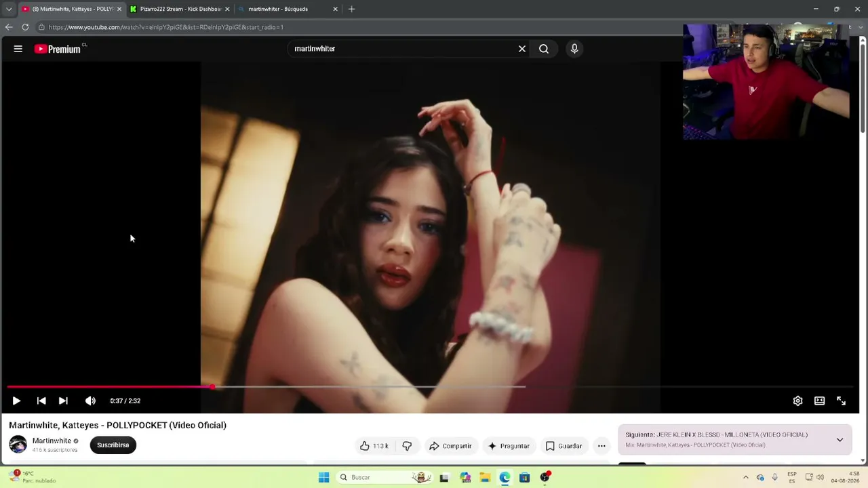The image size is (868, 488).
Task: Subscribe with the Suscribirse button
Action: point(113,445)
